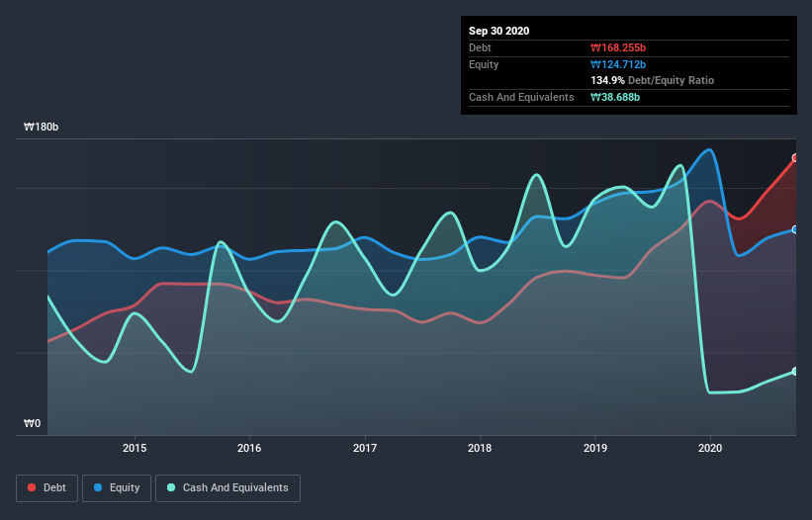Click the Equity label in tooltip

point(484,64)
